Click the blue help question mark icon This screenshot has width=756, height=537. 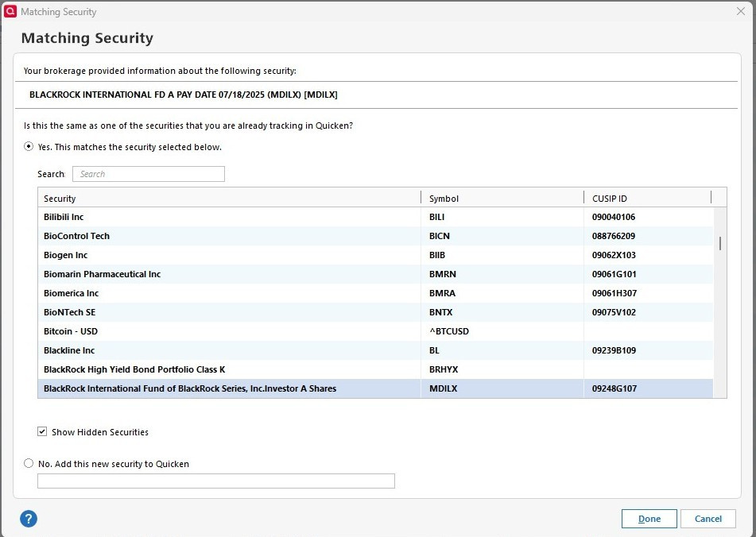pos(29,519)
